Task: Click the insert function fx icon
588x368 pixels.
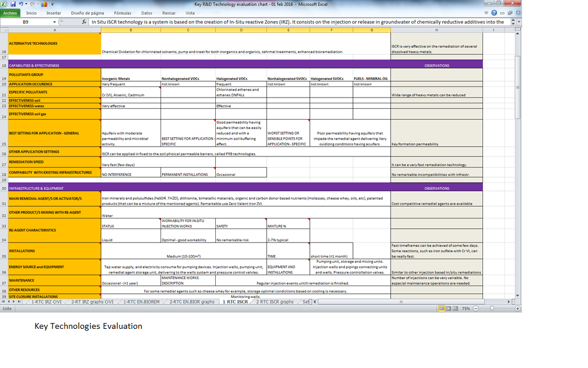Action: [x=84, y=22]
